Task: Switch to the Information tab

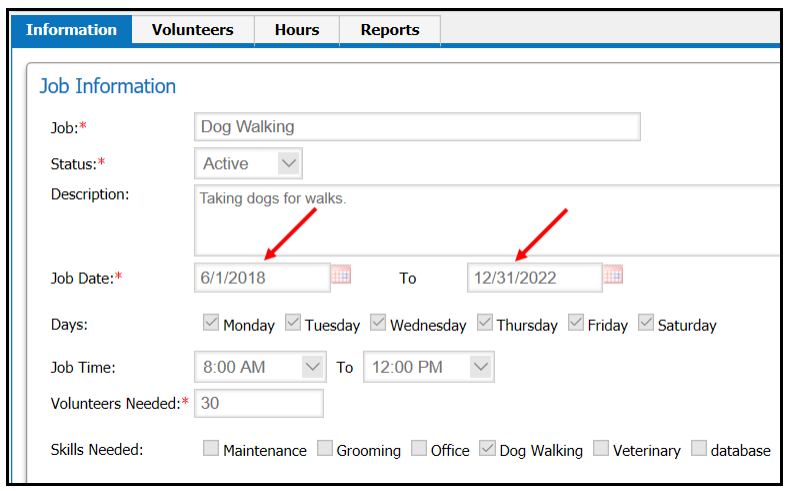Action: tap(72, 30)
